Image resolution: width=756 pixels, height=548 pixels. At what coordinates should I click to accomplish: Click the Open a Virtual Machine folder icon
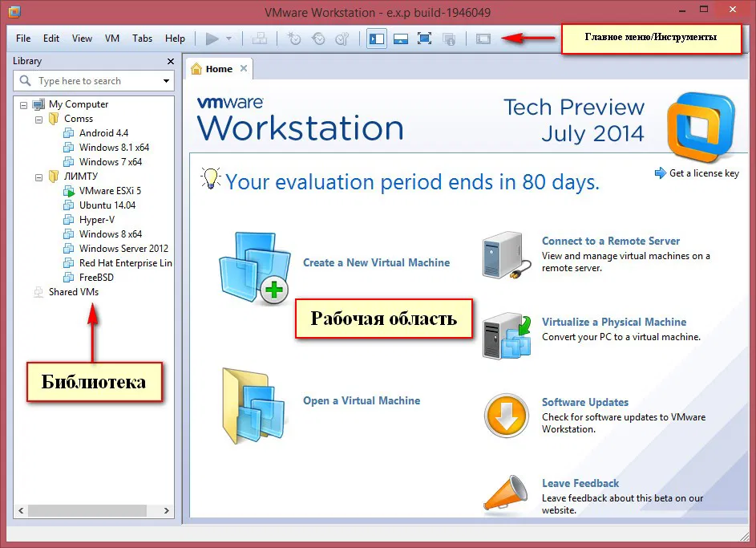click(255, 404)
